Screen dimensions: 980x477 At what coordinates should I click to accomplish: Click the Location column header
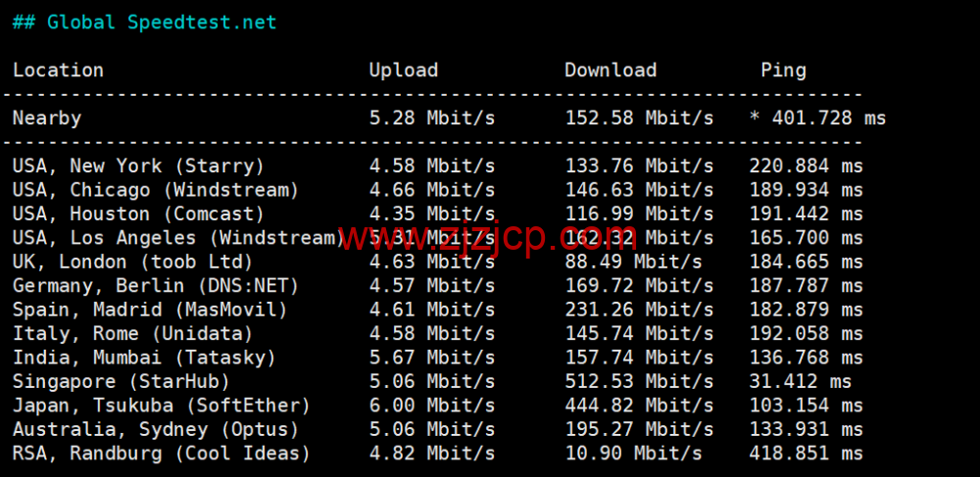coord(58,71)
